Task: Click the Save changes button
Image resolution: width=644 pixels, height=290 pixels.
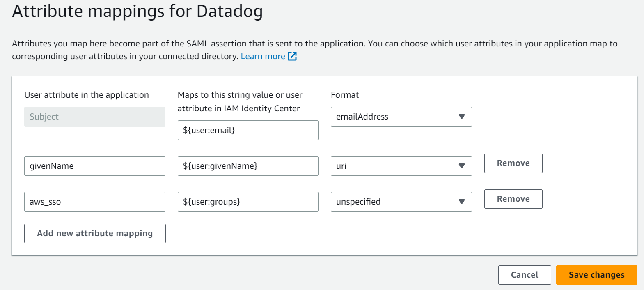Action: (x=596, y=275)
